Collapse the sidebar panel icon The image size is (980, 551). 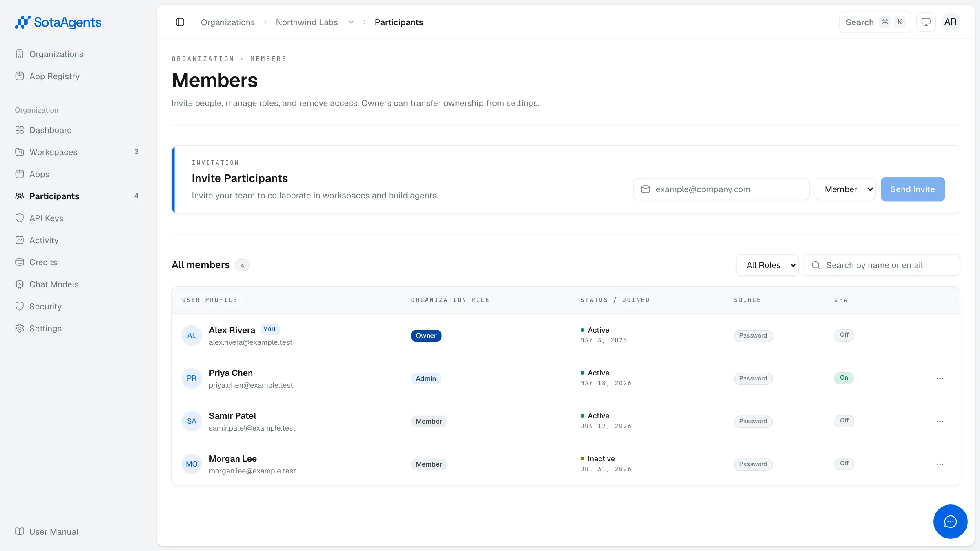pos(180,22)
